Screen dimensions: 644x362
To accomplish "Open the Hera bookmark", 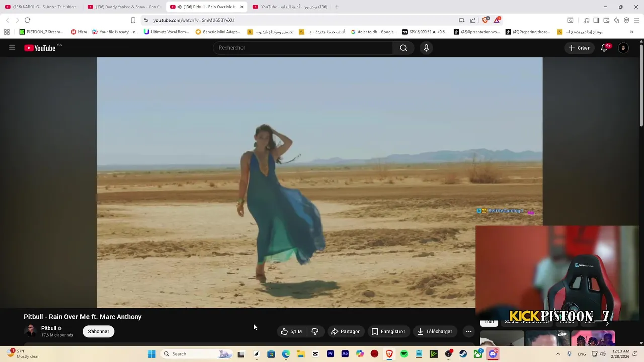I will coord(79,32).
